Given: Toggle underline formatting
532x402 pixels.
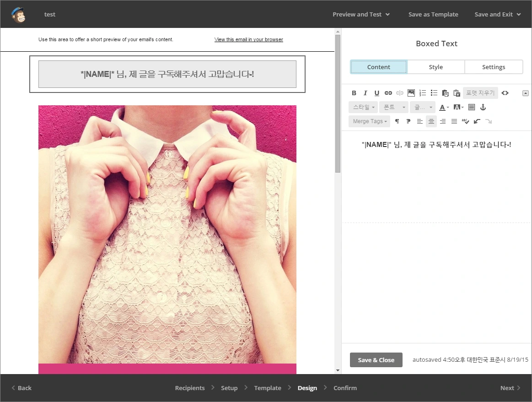Looking at the screenshot, I should pos(376,92).
